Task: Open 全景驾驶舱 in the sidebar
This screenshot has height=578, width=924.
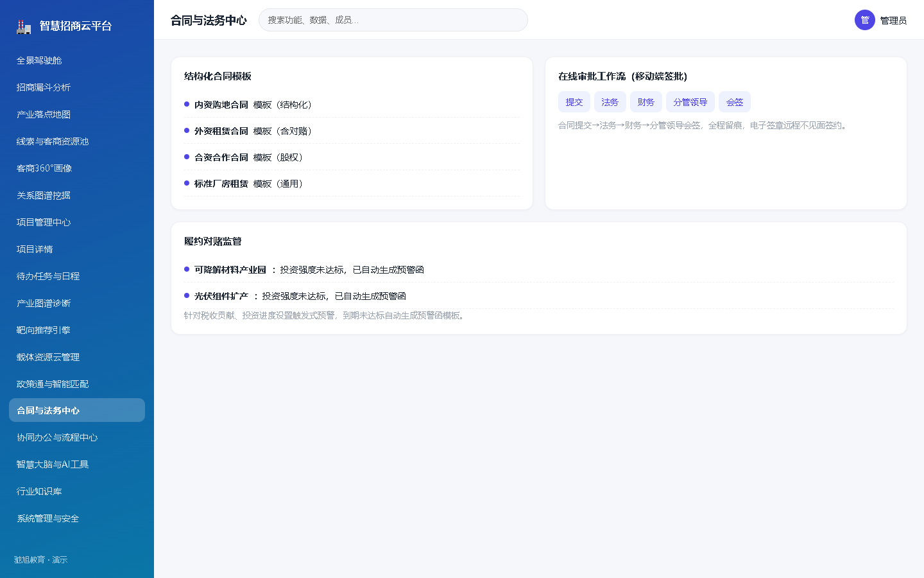Action: [x=77, y=60]
